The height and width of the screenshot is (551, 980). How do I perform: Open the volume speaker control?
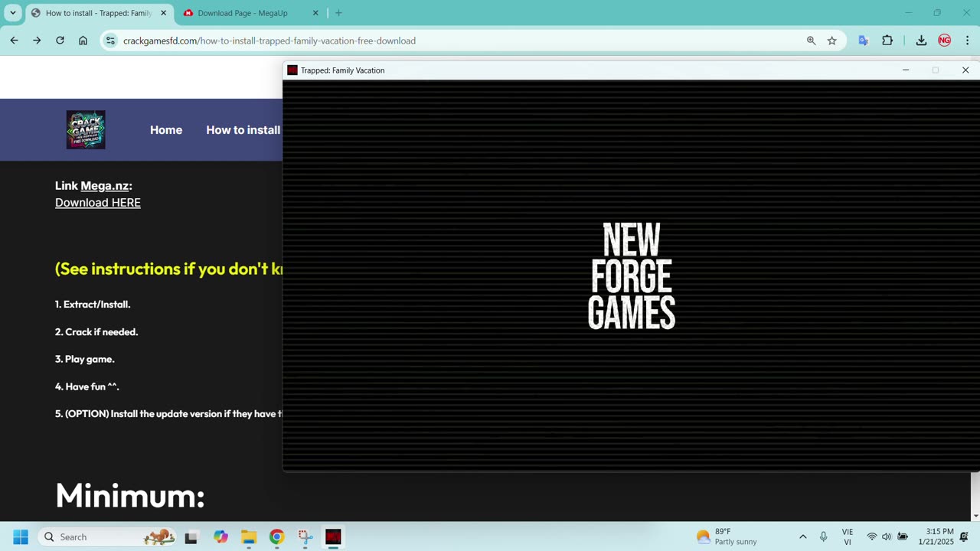[x=887, y=536]
